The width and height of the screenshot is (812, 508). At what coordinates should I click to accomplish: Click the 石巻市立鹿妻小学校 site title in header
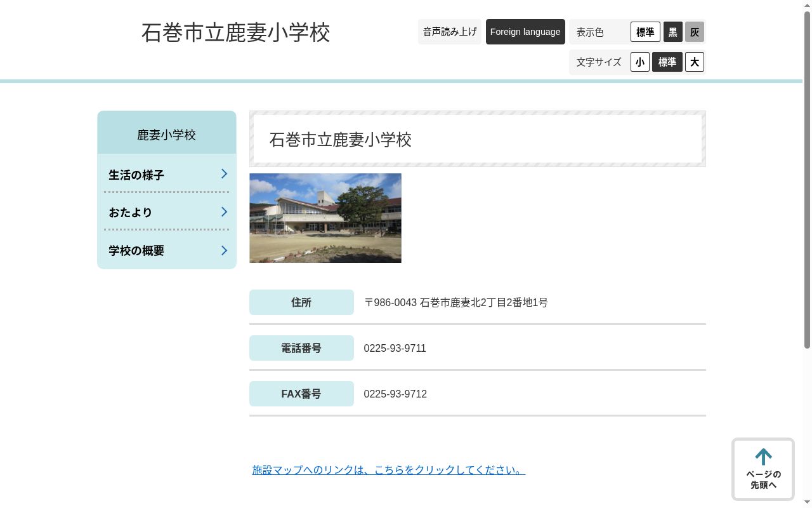tap(235, 32)
